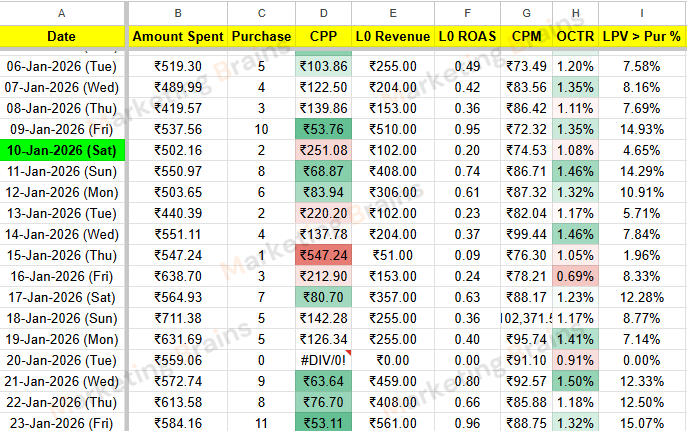Select column A header letter
Image resolution: width=687 pixels, height=431 pixels.
coord(62,13)
